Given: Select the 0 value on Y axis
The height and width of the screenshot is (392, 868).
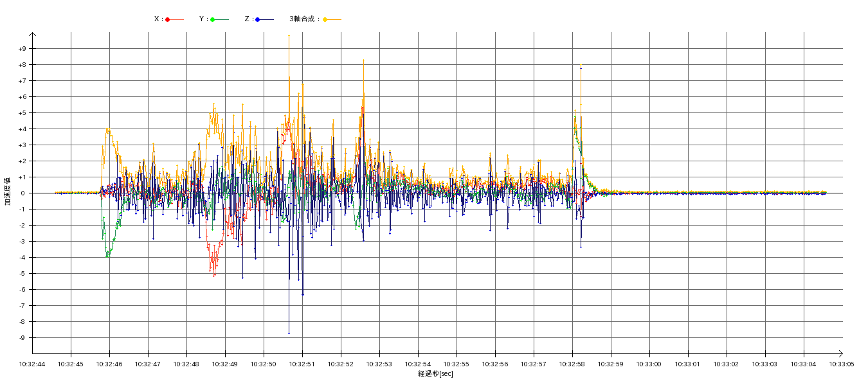Looking at the screenshot, I should click(22, 193).
